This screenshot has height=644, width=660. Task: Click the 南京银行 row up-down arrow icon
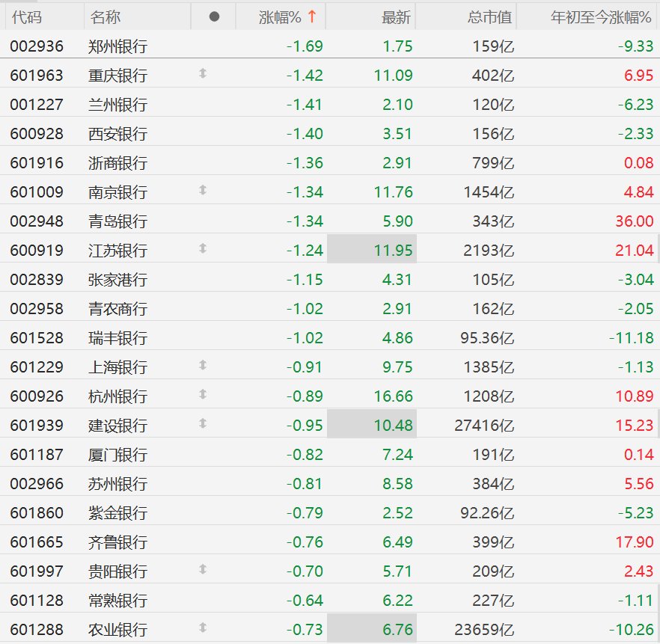pyautogui.click(x=203, y=190)
